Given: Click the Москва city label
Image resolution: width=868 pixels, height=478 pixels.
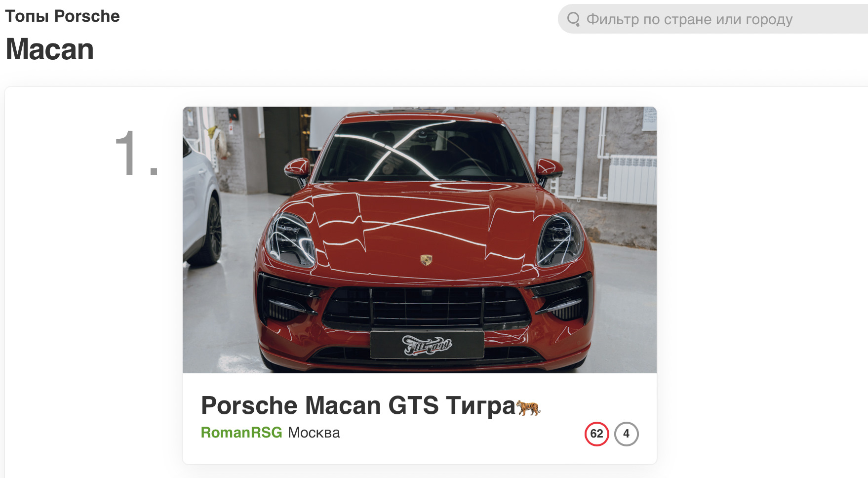Looking at the screenshot, I should (x=314, y=433).
